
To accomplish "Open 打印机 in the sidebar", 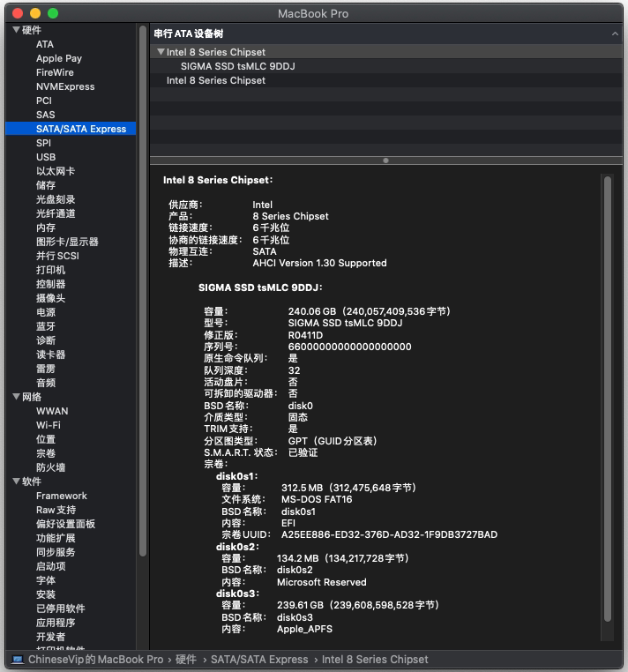I will coord(50,270).
